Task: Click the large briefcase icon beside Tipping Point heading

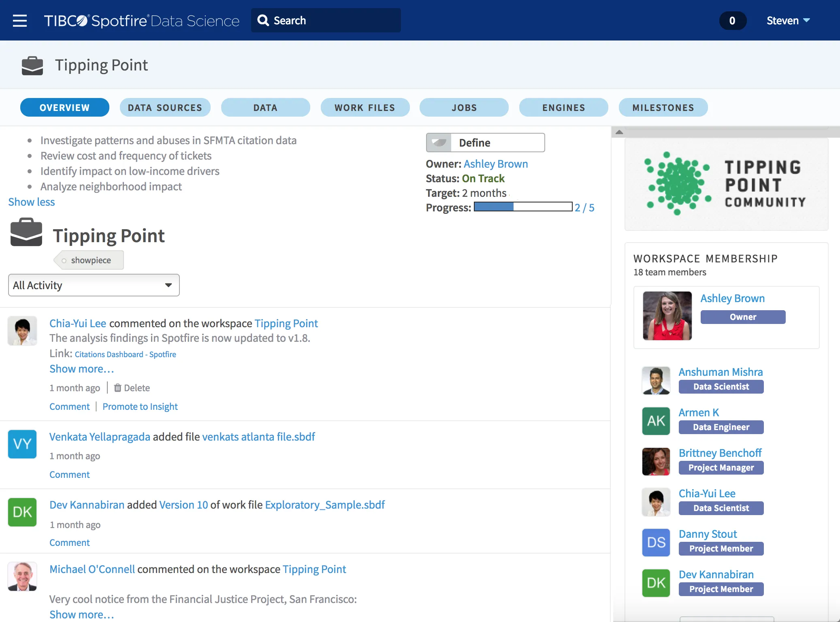Action: [26, 232]
